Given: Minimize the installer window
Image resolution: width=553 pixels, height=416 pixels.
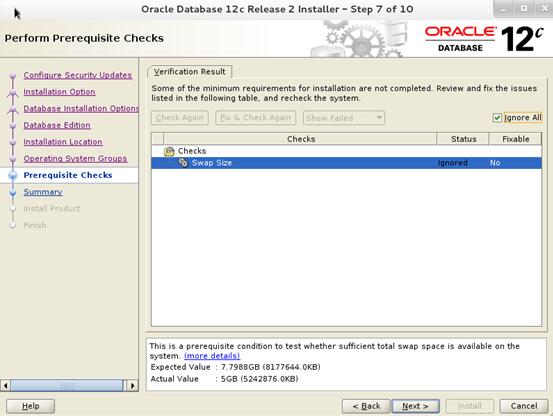Looking at the screenshot, I should (503, 9).
